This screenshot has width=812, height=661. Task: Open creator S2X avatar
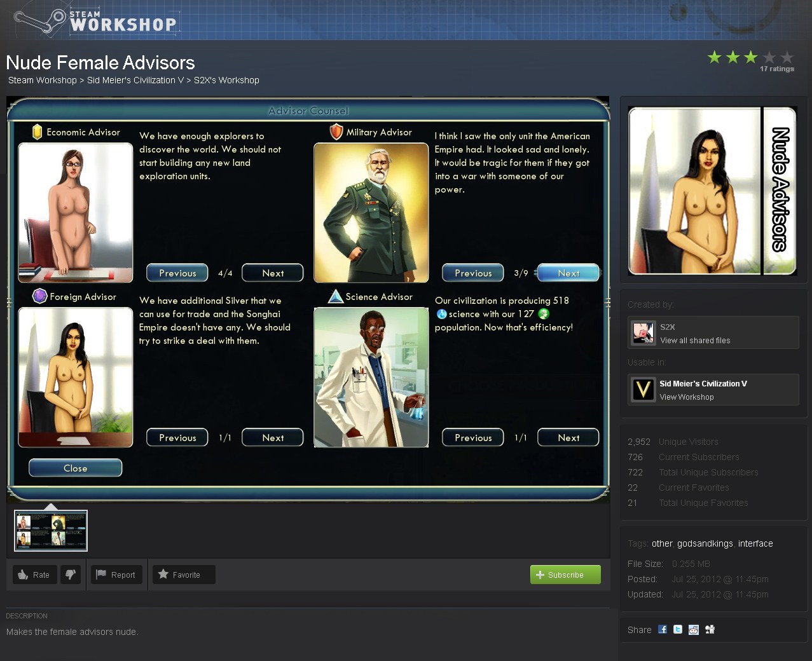[x=643, y=332]
